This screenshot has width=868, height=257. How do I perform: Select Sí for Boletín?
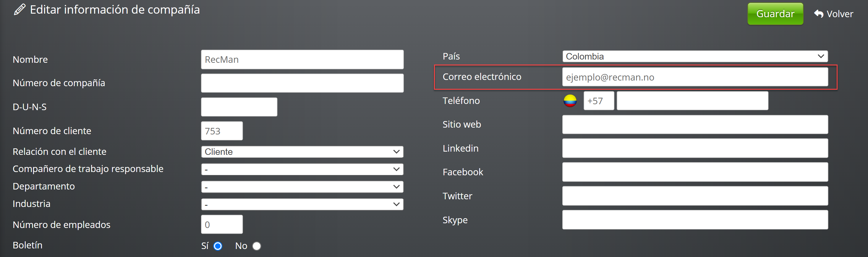pyautogui.click(x=218, y=246)
